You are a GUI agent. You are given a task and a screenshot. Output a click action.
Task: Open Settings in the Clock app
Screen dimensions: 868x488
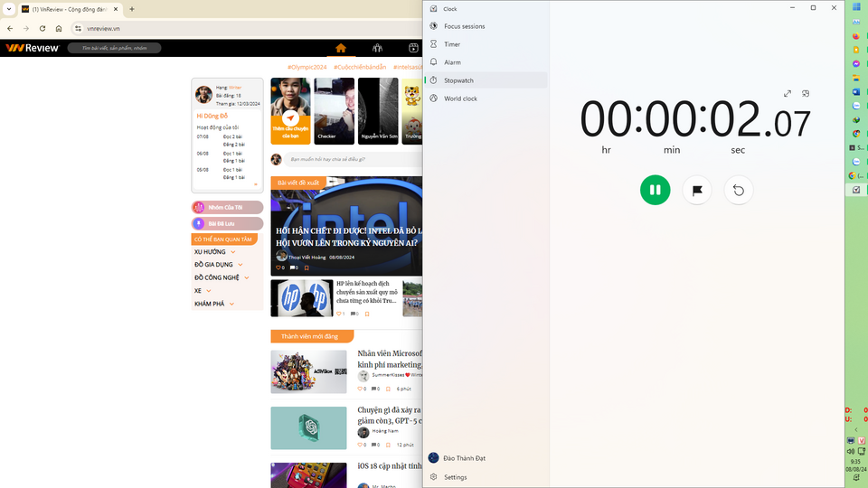[486, 477]
